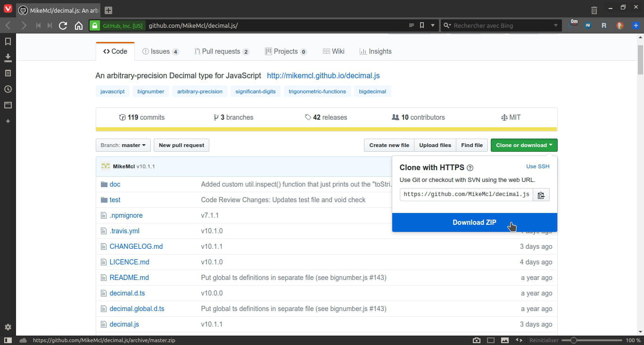This screenshot has width=644, height=345.
Task: Toggle side panel visibility in status bar
Action: pos(8,340)
